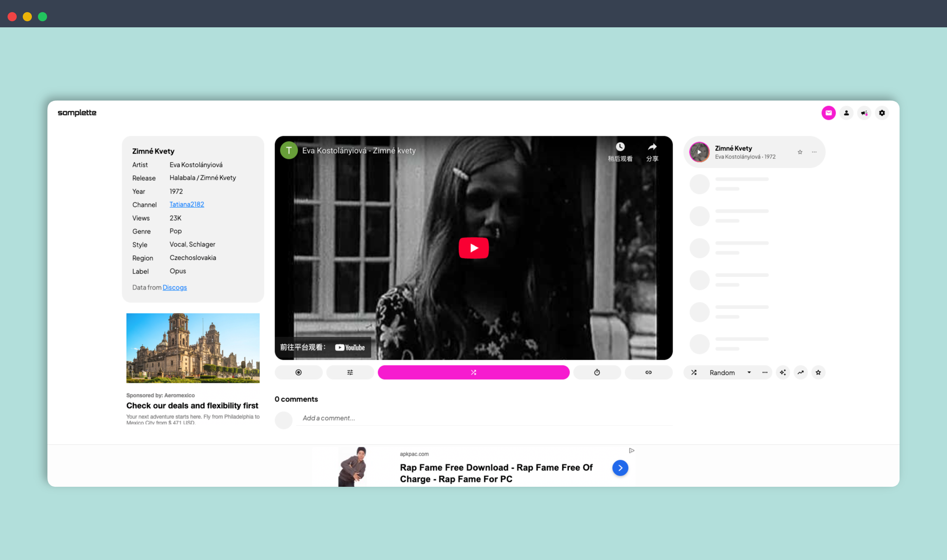Play the YouTube video
The image size is (947, 560).
(473, 248)
